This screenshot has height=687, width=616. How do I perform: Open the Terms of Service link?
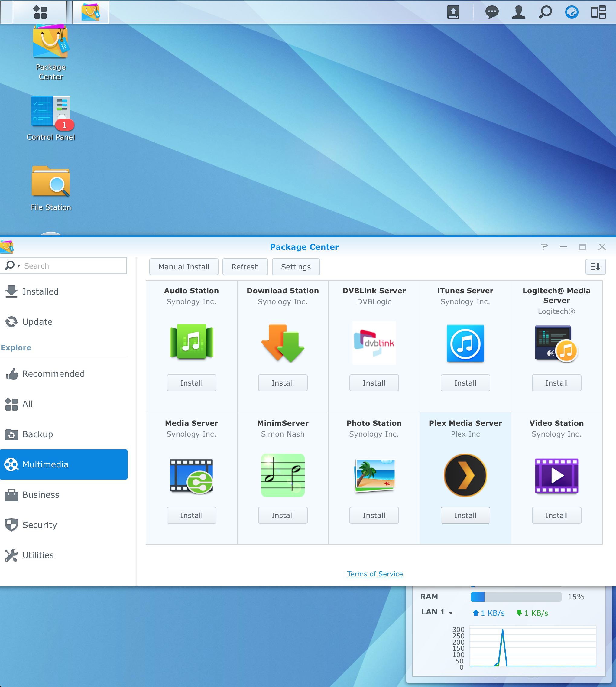(x=375, y=574)
